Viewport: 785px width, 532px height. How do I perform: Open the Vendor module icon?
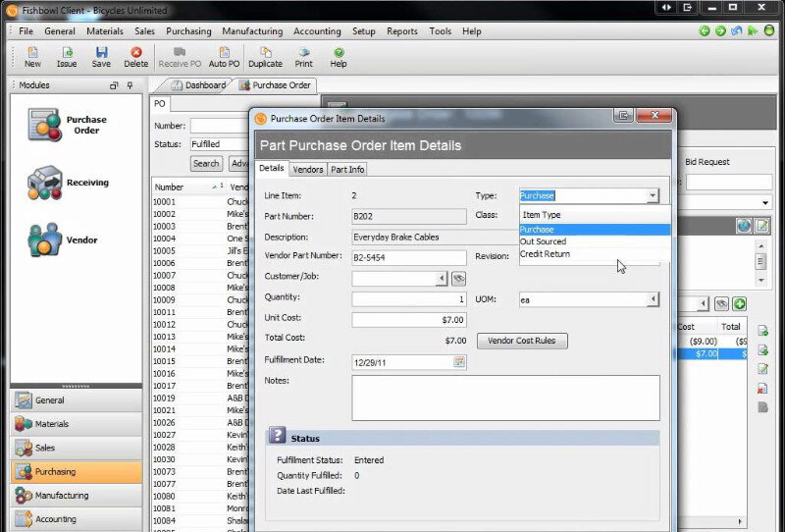pos(45,240)
